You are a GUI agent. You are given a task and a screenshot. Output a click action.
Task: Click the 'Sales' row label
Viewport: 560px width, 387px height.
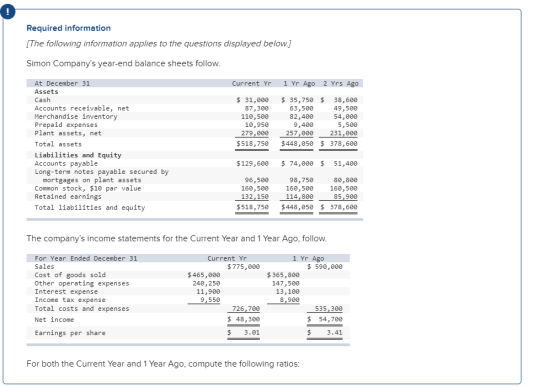coord(44,267)
